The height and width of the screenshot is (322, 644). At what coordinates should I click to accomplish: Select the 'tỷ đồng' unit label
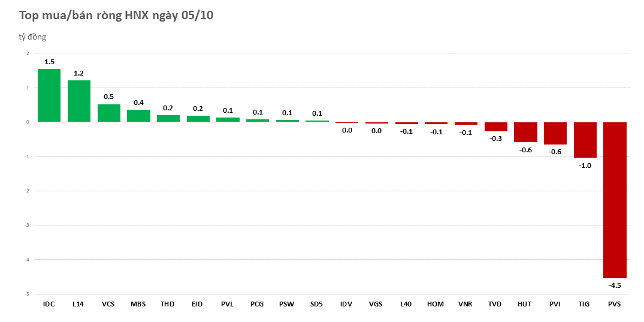tap(32, 37)
